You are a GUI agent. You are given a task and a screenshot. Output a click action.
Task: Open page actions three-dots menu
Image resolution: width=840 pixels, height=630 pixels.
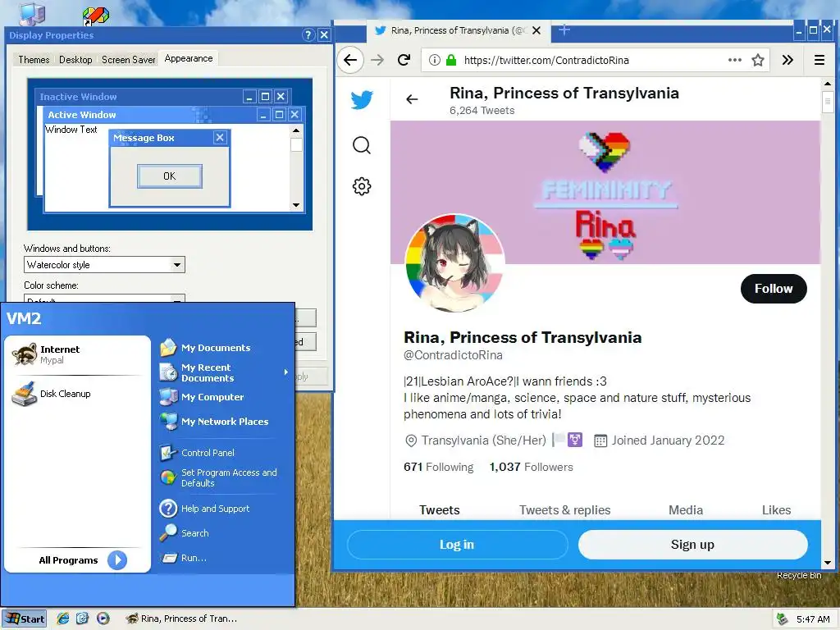(735, 60)
